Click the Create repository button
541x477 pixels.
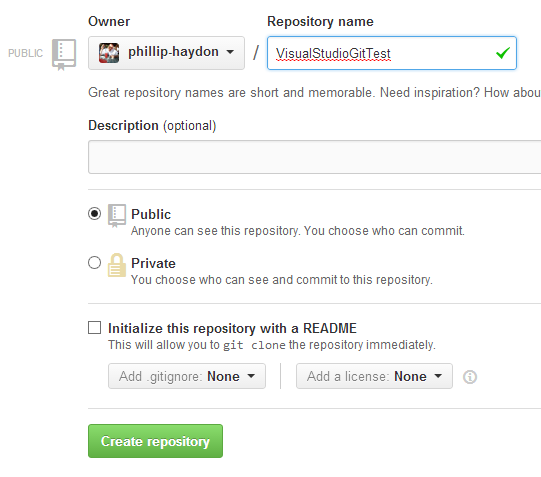coord(155,441)
